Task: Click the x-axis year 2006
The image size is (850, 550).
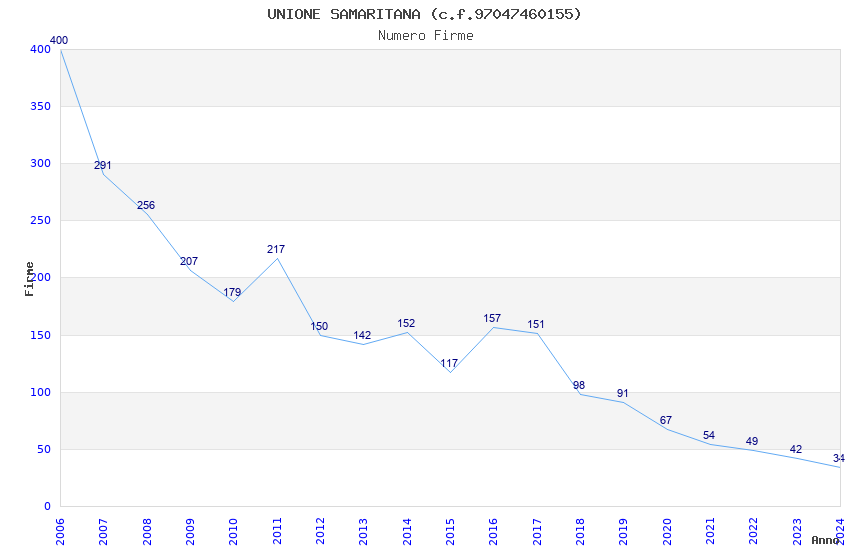Action: point(60,531)
